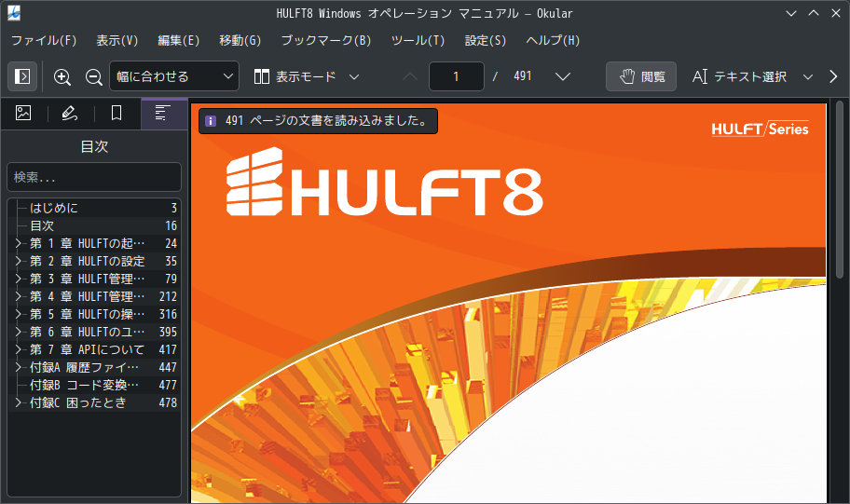Open the 表示モード view mode menu
The height and width of the screenshot is (504, 850).
click(307, 77)
